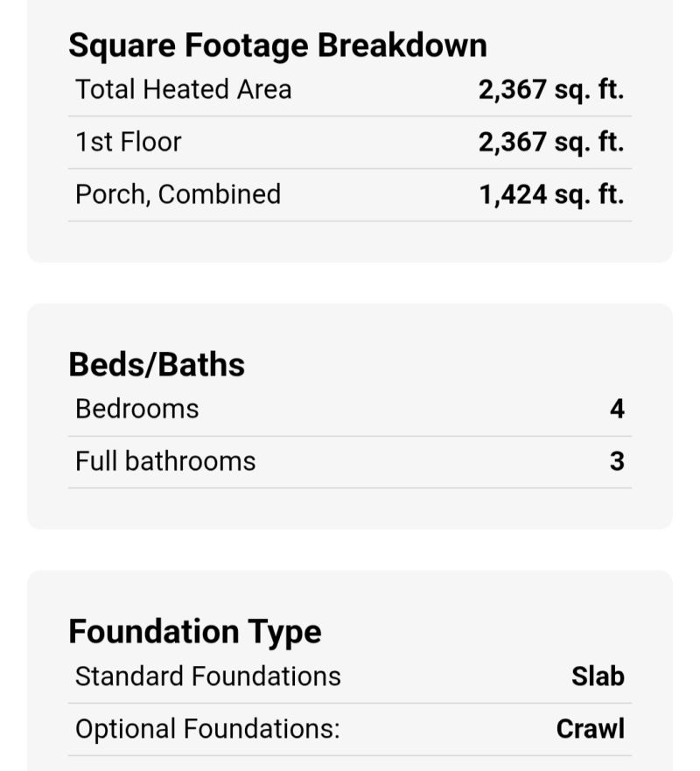Click empty space below Porch row in Square Footage card

pos(350,242)
